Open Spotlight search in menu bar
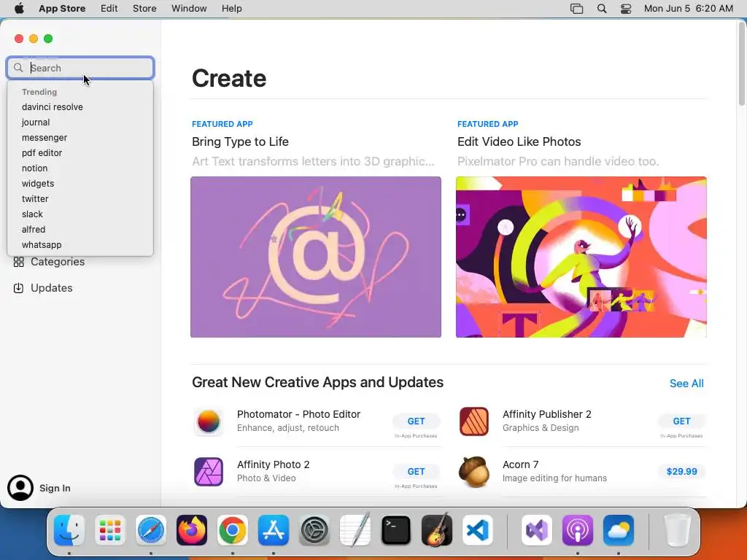747x560 pixels. pos(602,9)
